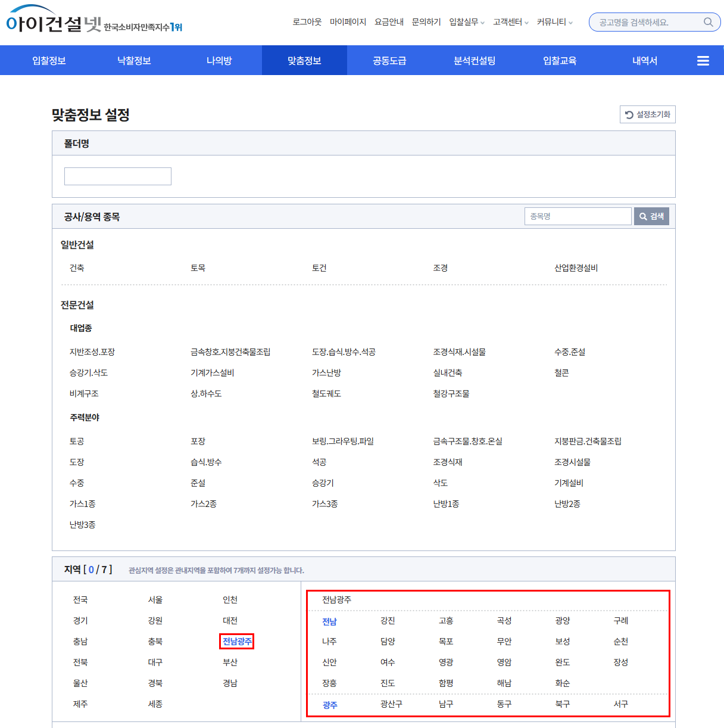Click the 로그아웃 link
This screenshot has width=724, height=728.
pyautogui.click(x=307, y=22)
